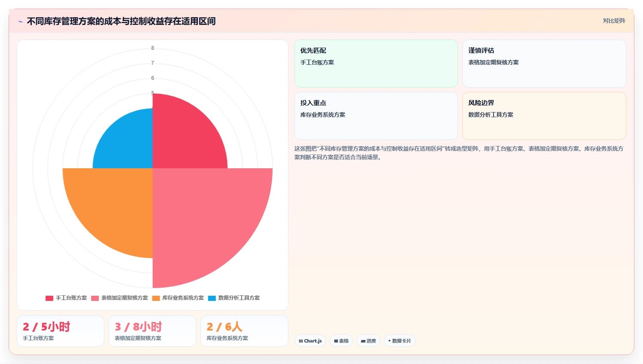Click 数据分析工具方案 text in 风险边界 card
The width and height of the screenshot is (643, 364).
(491, 115)
